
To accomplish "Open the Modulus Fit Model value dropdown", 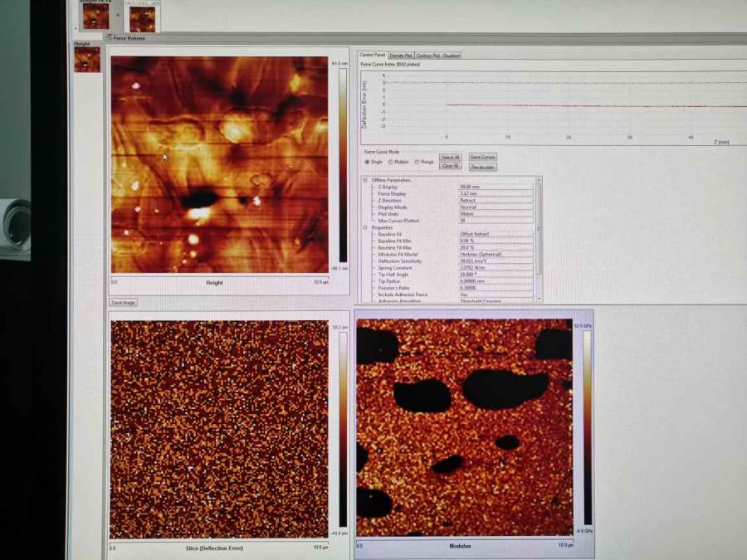I will [495, 254].
